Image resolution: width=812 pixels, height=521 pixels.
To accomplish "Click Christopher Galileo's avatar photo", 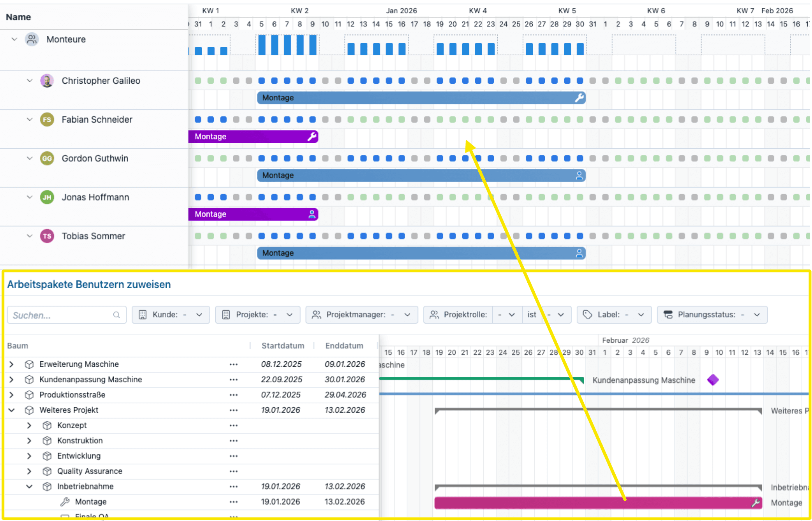I will click(47, 81).
